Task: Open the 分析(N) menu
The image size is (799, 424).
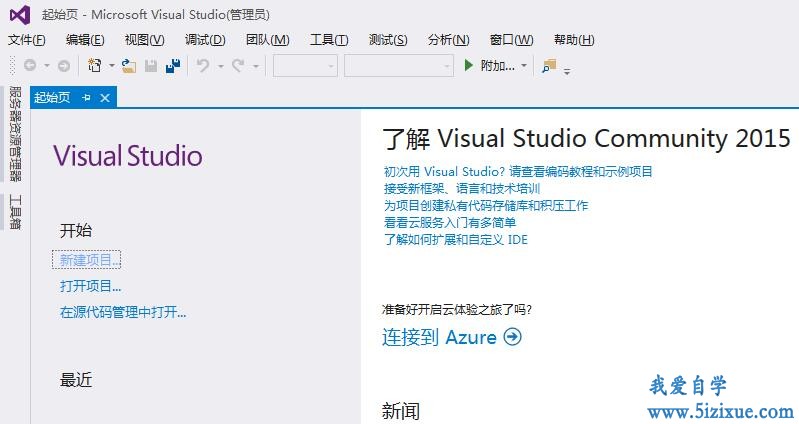Action: tap(448, 40)
